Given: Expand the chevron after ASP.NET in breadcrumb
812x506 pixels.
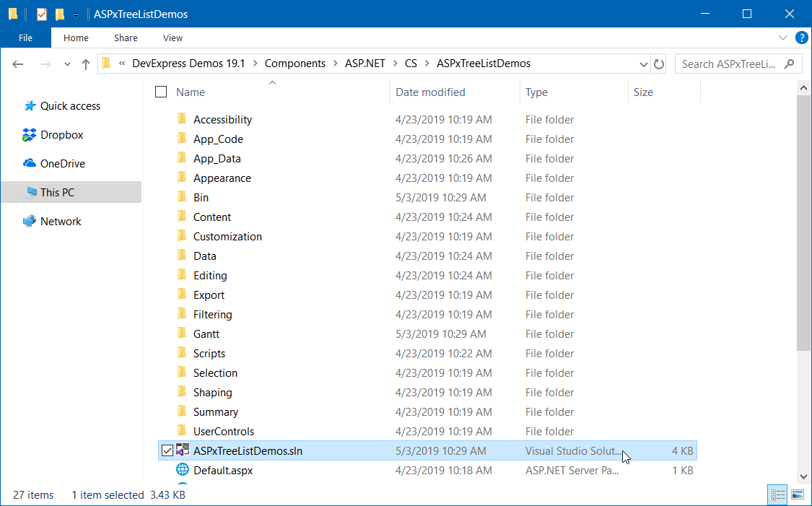Looking at the screenshot, I should pyautogui.click(x=395, y=64).
